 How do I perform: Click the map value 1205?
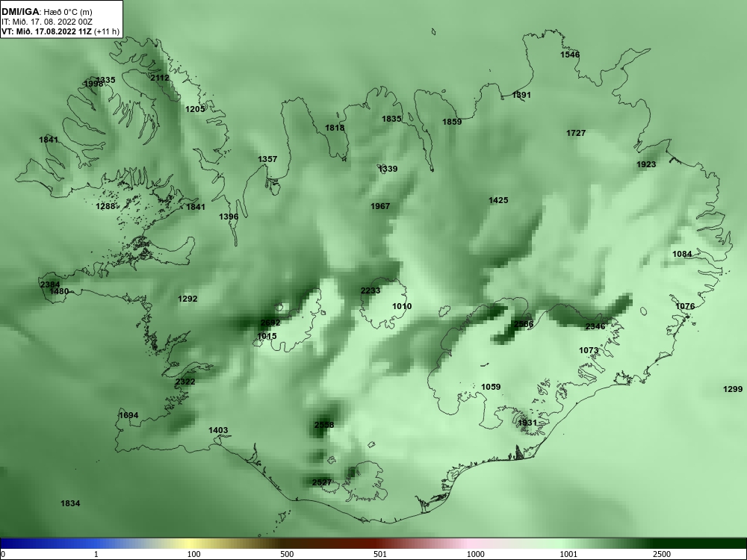point(195,109)
